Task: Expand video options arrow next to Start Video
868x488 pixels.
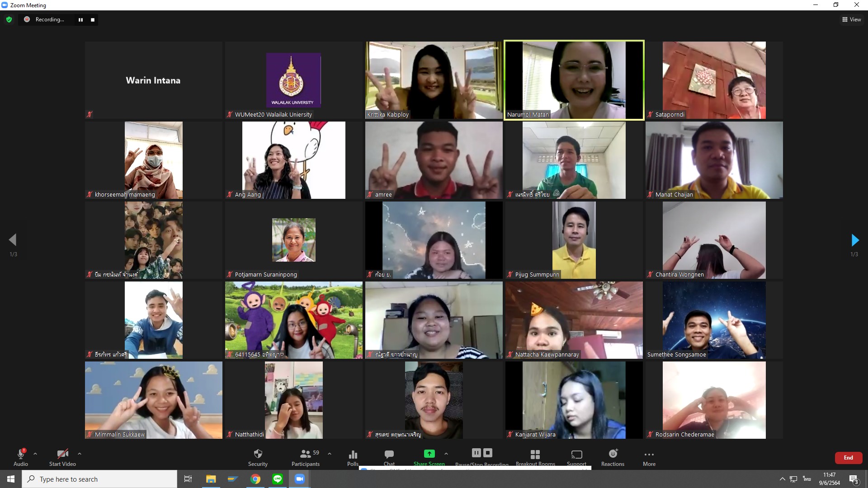Action: coord(80,454)
